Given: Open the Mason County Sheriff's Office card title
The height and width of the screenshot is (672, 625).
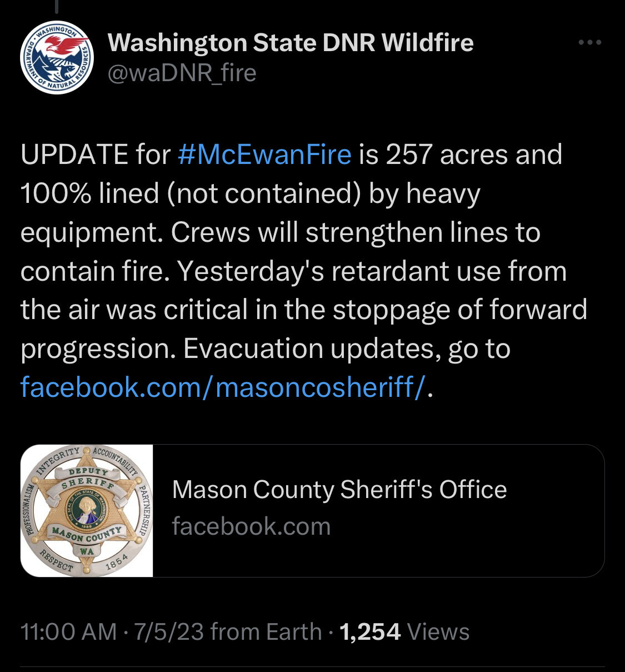Looking at the screenshot, I should pyautogui.click(x=339, y=490).
